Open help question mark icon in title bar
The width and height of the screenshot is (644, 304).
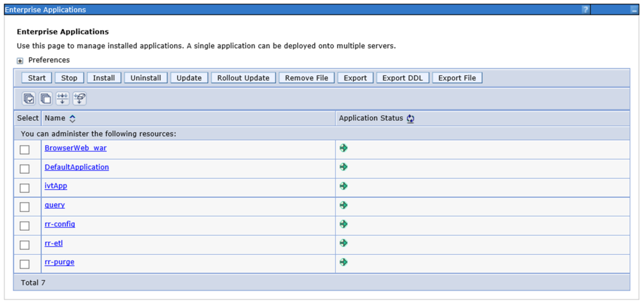click(x=585, y=9)
